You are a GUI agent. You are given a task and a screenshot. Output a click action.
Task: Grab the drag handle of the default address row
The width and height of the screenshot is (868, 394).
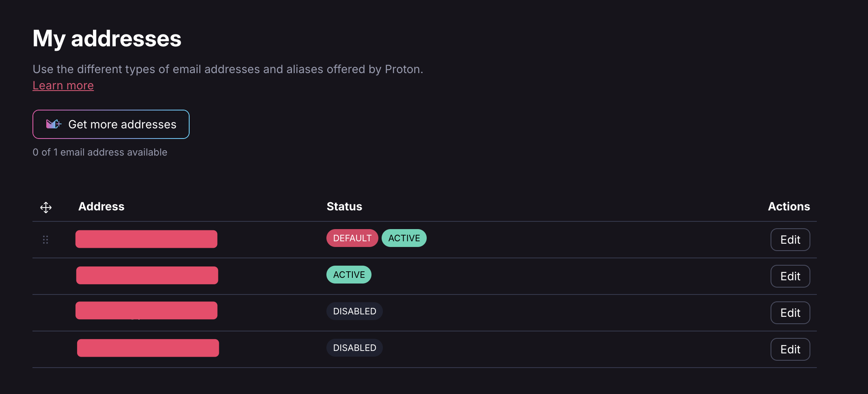pos(45,240)
